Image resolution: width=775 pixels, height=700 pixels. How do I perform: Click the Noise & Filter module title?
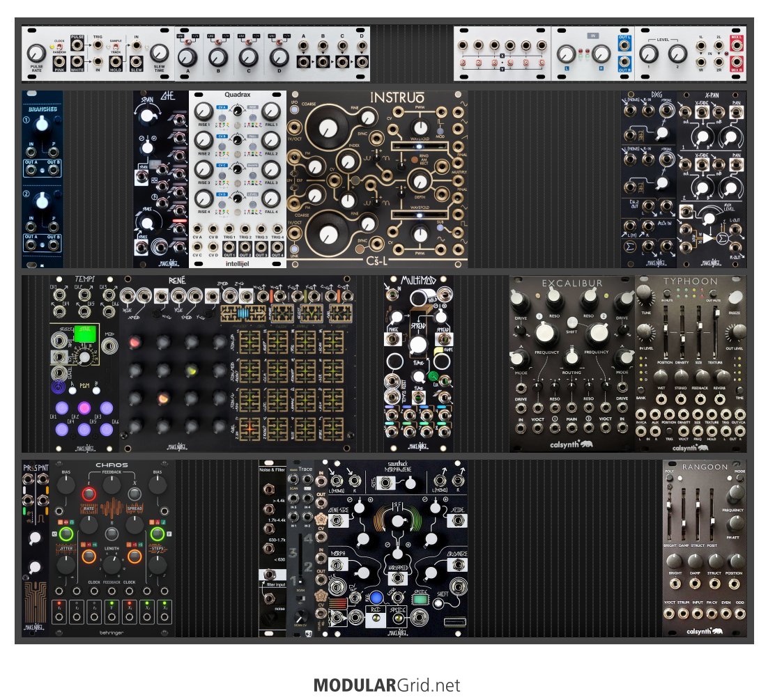pyautogui.click(x=273, y=469)
